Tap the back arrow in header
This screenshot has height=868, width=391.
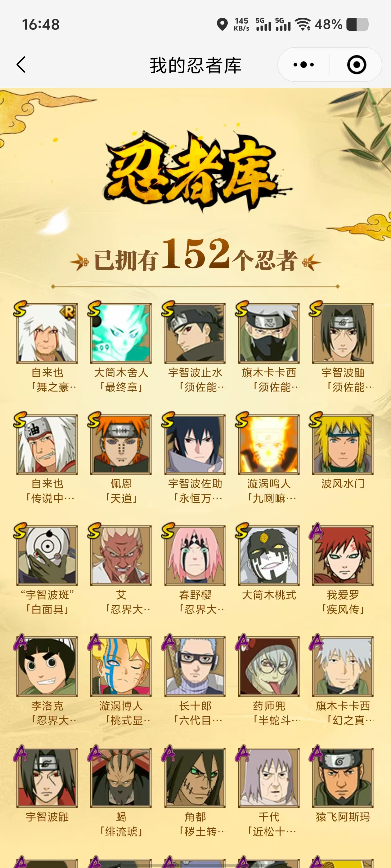21,64
